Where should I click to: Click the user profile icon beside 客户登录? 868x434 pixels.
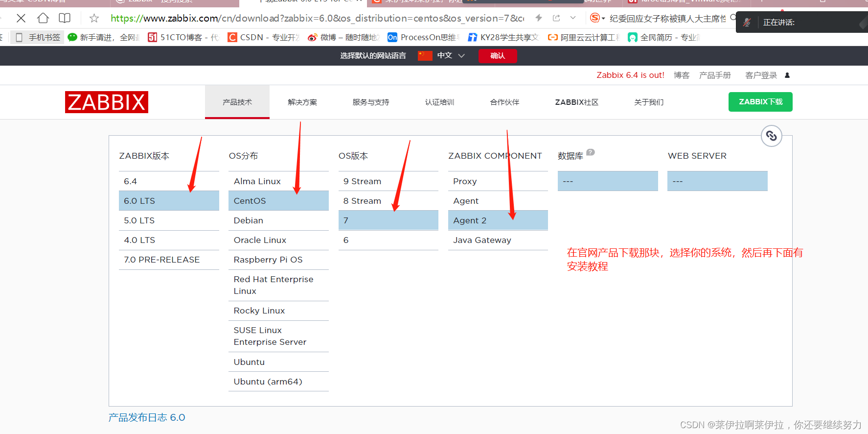point(787,75)
